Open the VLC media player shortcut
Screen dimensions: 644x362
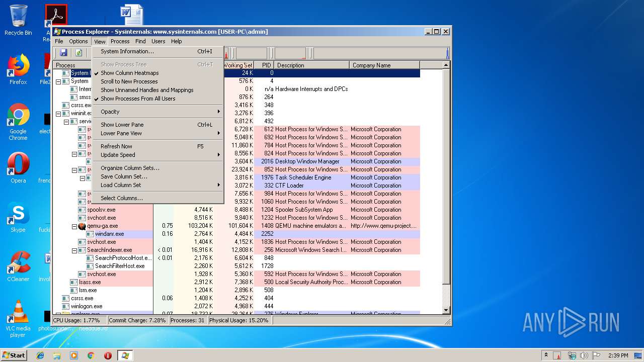click(x=18, y=319)
